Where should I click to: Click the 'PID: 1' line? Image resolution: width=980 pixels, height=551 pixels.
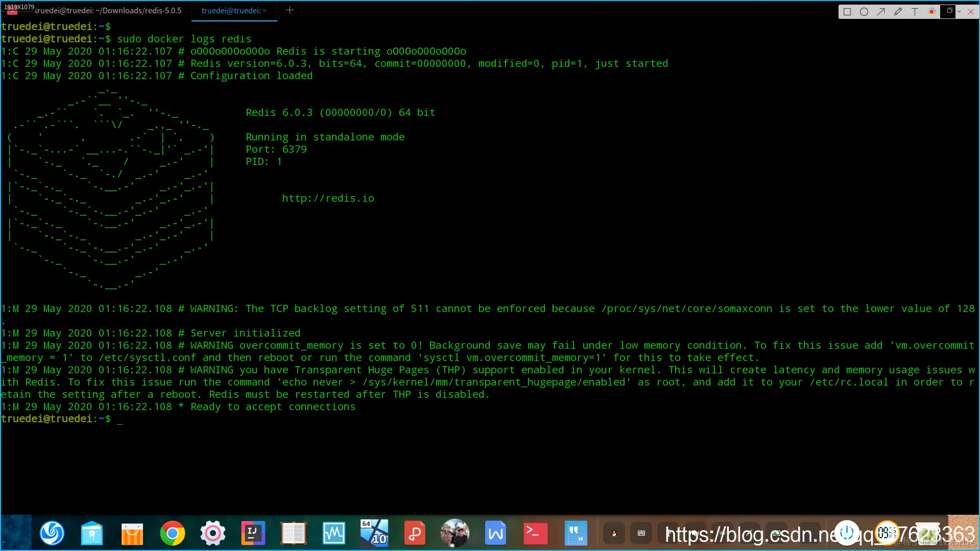coord(264,161)
